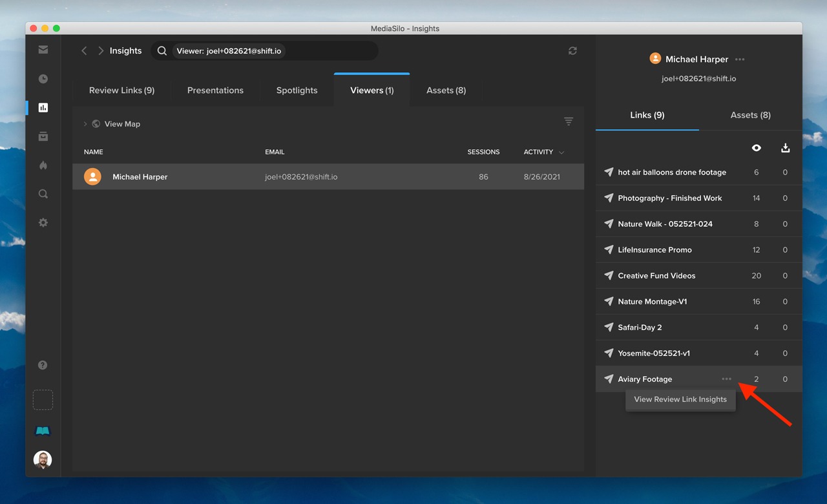This screenshot has height=504, width=827.
Task: Open the download column icon above the links list
Action: 785,147
